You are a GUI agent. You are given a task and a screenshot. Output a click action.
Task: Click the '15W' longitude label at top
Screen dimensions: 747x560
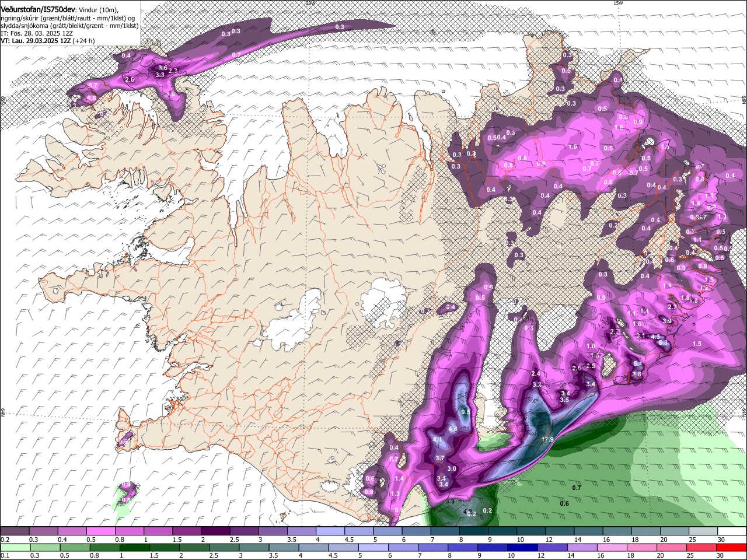pos(618,3)
